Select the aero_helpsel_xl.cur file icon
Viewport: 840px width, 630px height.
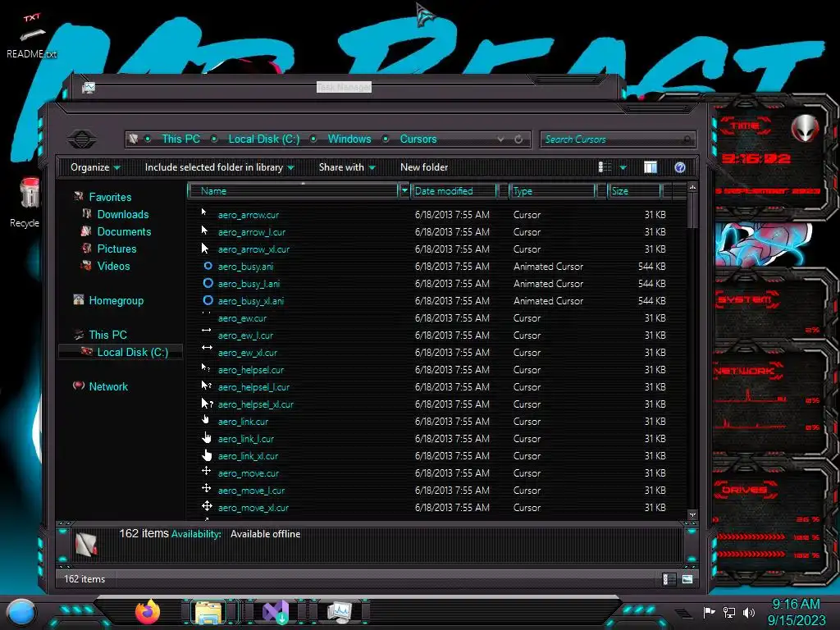[x=207, y=403]
